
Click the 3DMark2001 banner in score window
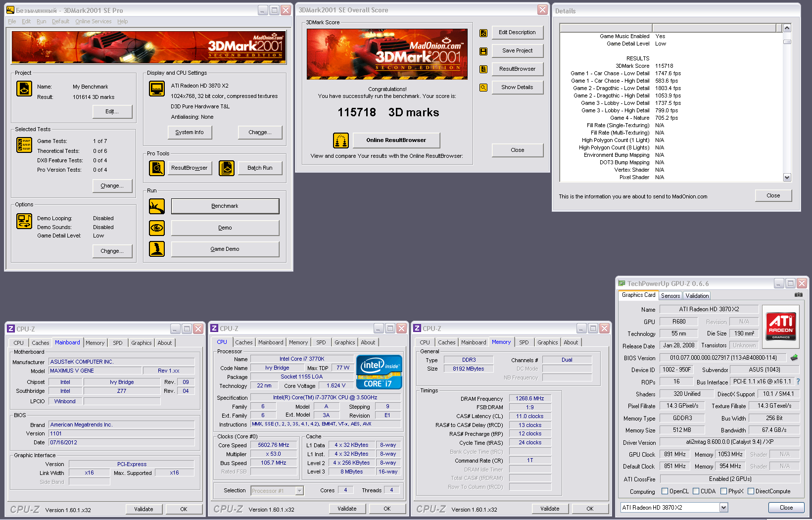coord(387,54)
